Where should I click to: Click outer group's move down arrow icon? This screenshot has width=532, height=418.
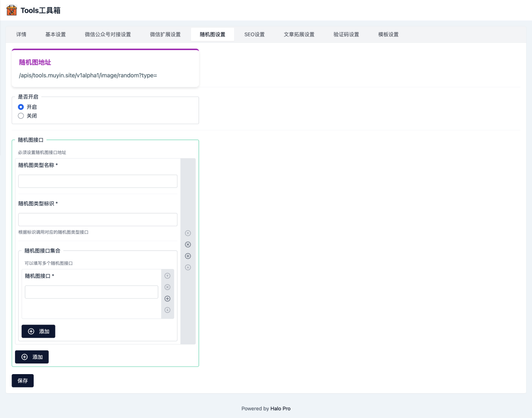pyautogui.click(x=188, y=267)
